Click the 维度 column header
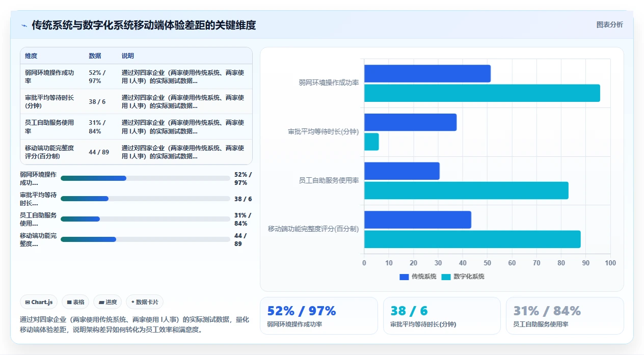644x355 pixels. coord(31,56)
